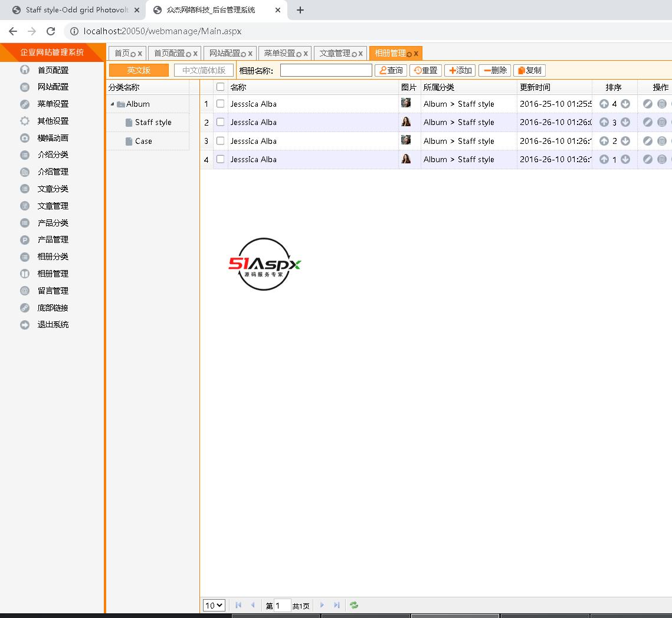The height and width of the screenshot is (618, 672).
Task: Select Staff style in the category tree
Action: [153, 122]
